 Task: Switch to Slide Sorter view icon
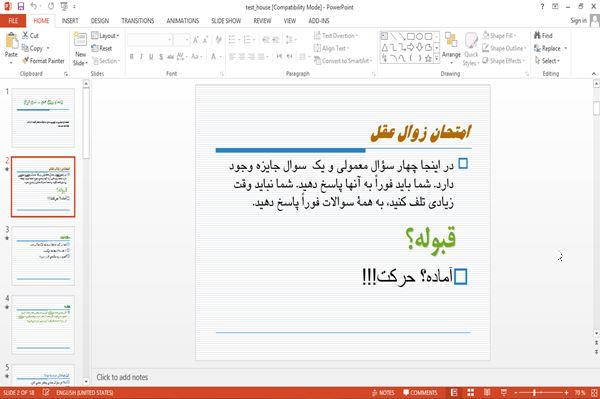point(471,392)
